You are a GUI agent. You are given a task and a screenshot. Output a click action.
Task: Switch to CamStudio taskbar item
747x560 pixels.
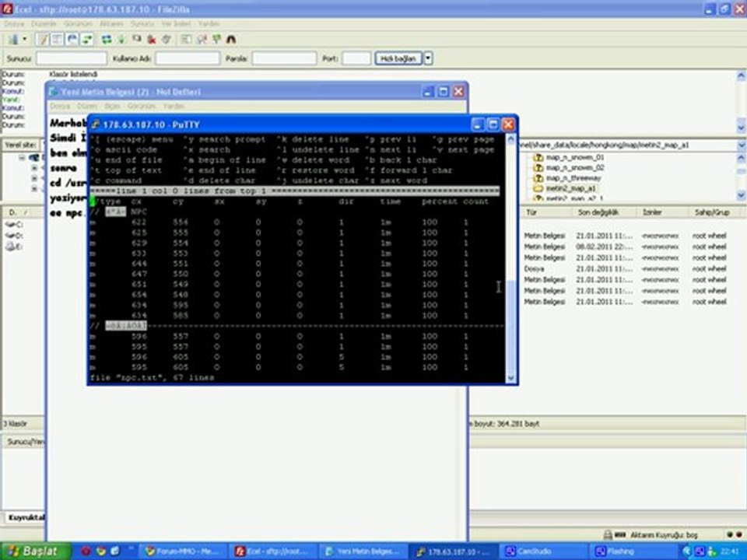click(543, 551)
